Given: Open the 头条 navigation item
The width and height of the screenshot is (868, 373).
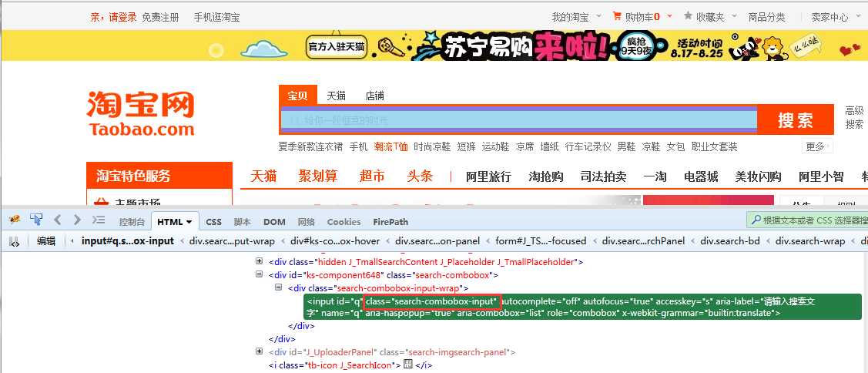Looking at the screenshot, I should click(420, 176).
